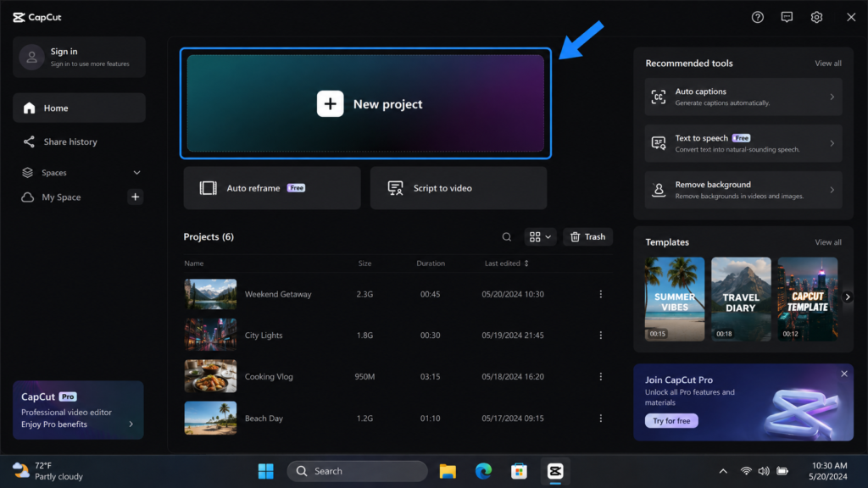Click the CapCut logo in the title bar

37,17
